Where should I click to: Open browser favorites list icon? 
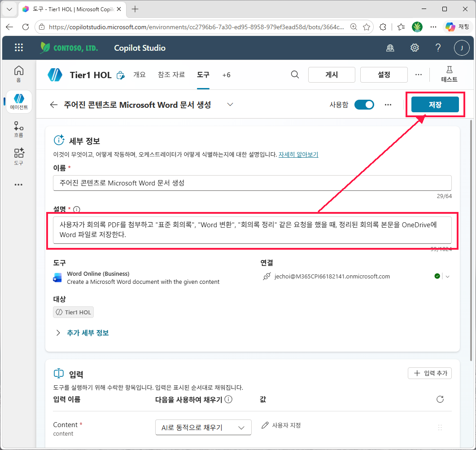[401, 27]
